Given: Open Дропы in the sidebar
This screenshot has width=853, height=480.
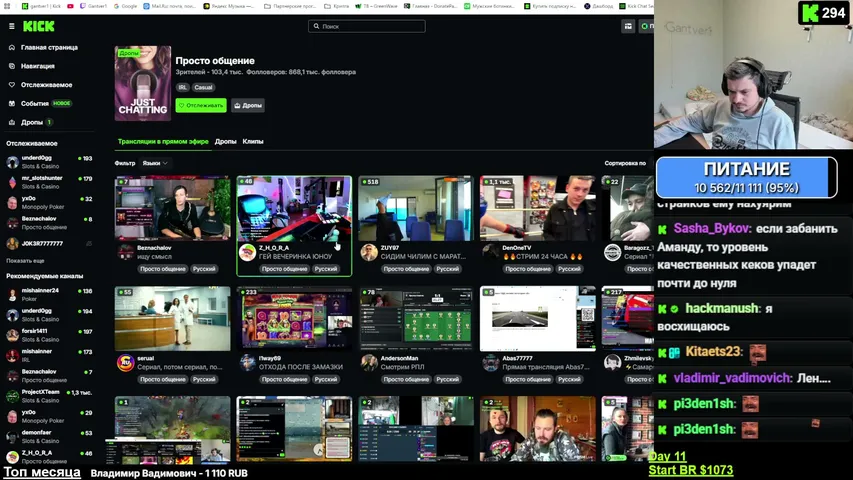Looking at the screenshot, I should tap(32, 122).
